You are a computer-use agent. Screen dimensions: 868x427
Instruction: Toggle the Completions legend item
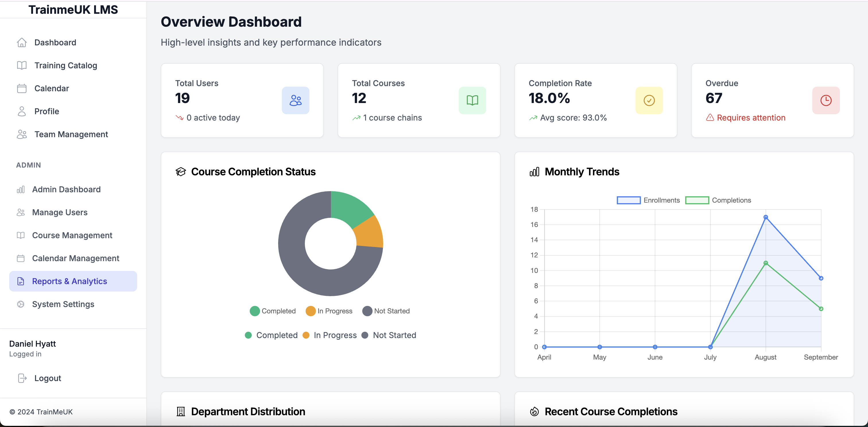718,200
